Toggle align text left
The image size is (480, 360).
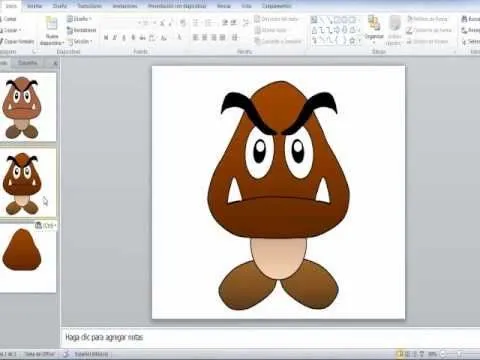tap(196, 37)
